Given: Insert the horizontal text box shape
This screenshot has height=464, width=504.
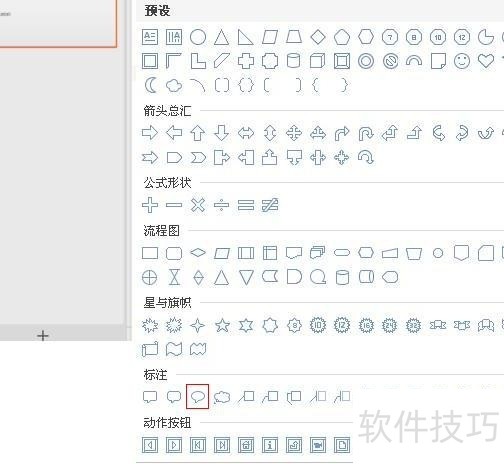Looking at the screenshot, I should click(x=150, y=37).
